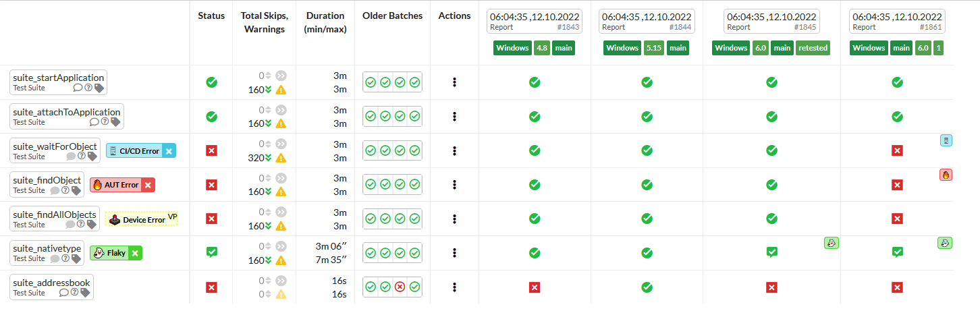
Task: Click the help icon under suite_waitForObject
Action: click(82, 156)
